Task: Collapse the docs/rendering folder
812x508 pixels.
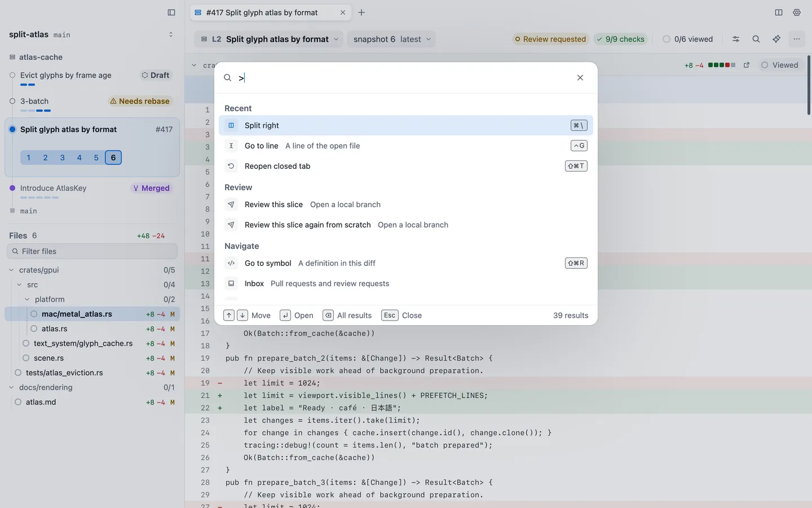Action: tap(11, 387)
